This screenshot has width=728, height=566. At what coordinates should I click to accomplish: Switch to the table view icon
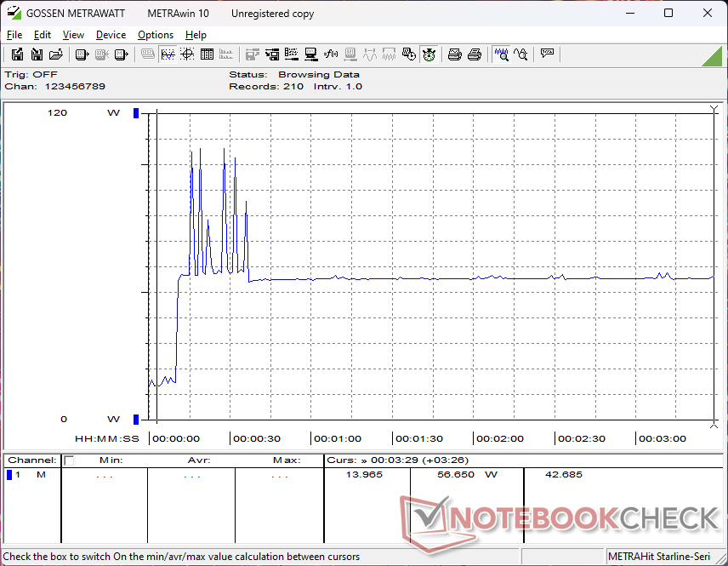(x=207, y=54)
